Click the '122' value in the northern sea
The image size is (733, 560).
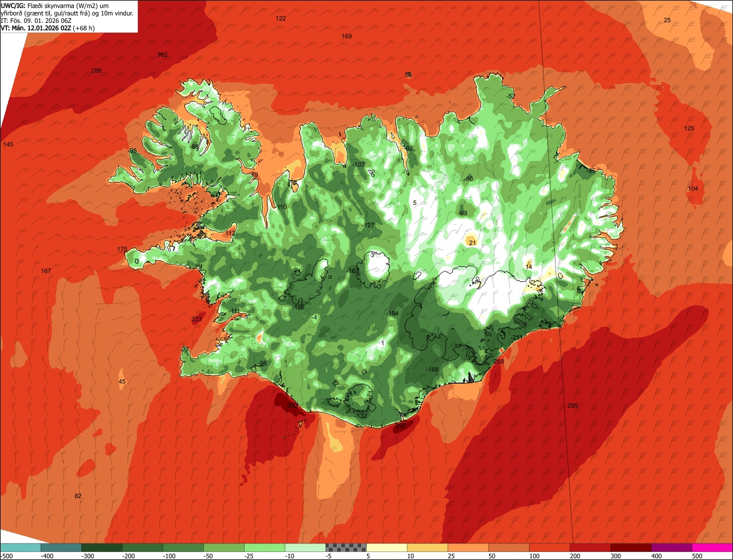point(281,19)
